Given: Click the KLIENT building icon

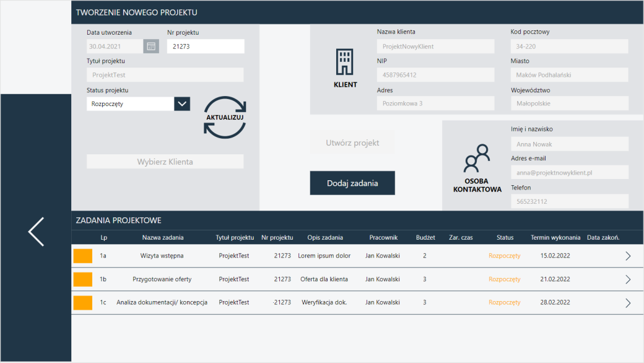Looking at the screenshot, I should point(344,61).
